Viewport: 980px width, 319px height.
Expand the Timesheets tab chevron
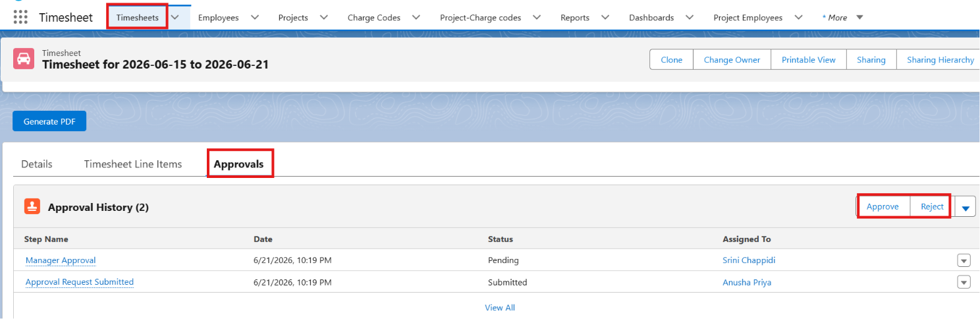click(175, 17)
